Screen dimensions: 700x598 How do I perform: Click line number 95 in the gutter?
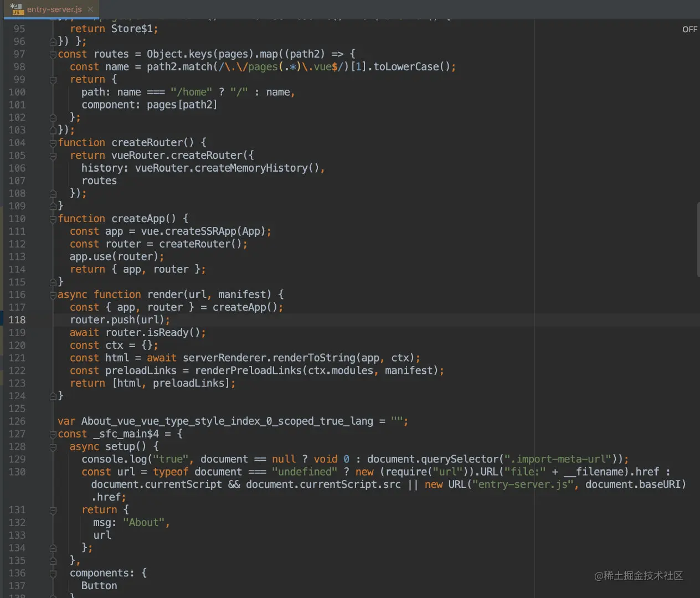[19, 29]
